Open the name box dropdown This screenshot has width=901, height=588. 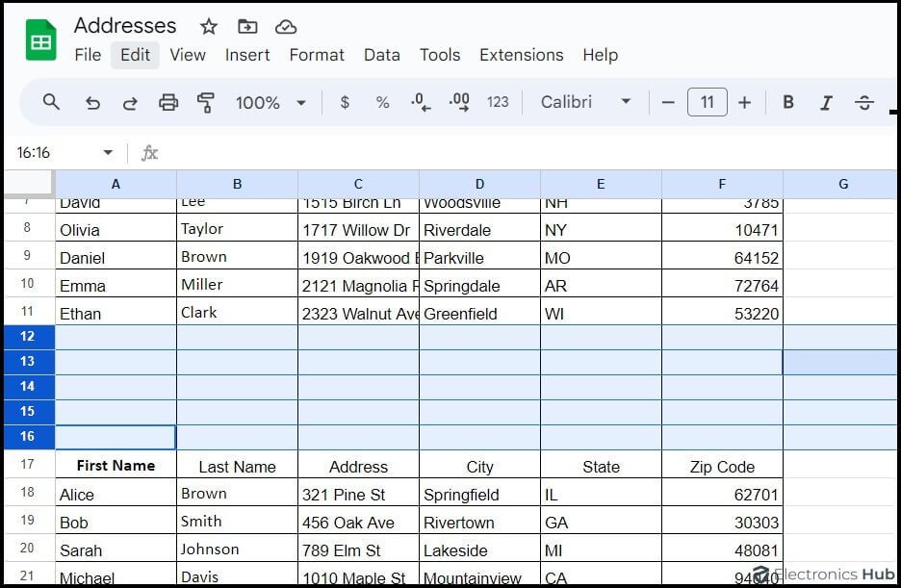pyautogui.click(x=107, y=152)
